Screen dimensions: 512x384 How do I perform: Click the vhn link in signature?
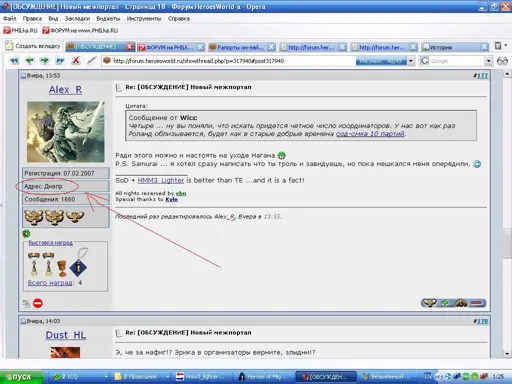coord(181,193)
